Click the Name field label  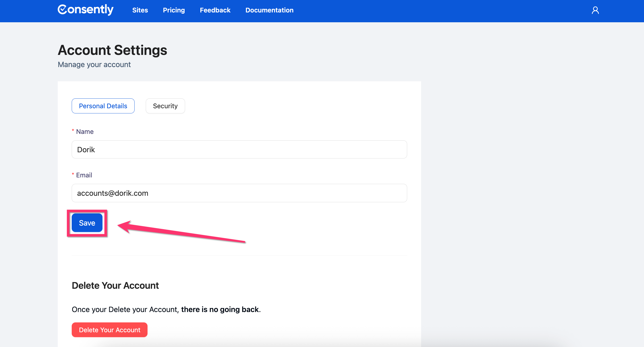point(85,132)
